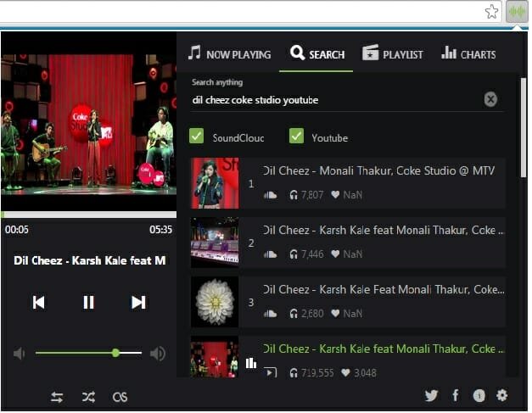Switch to the Charts tab
The image size is (532, 413).
click(x=468, y=53)
